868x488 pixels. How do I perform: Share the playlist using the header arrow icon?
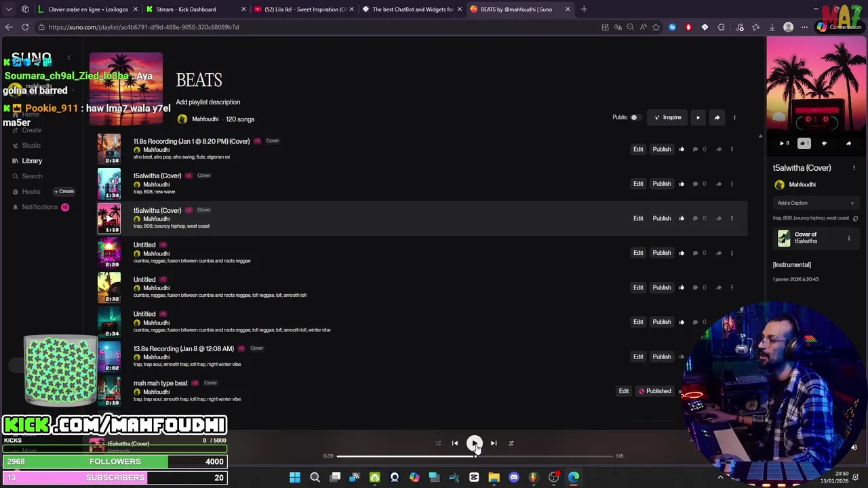tap(717, 117)
